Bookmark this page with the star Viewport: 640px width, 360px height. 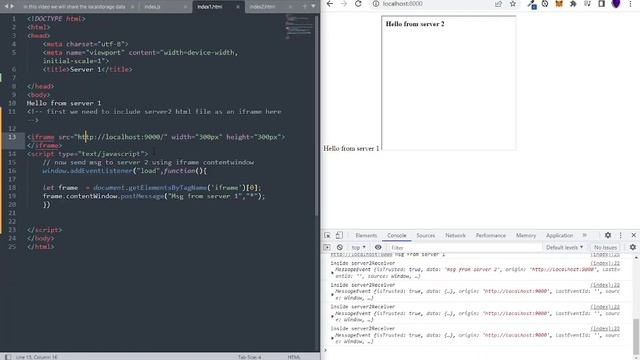tap(513, 4)
